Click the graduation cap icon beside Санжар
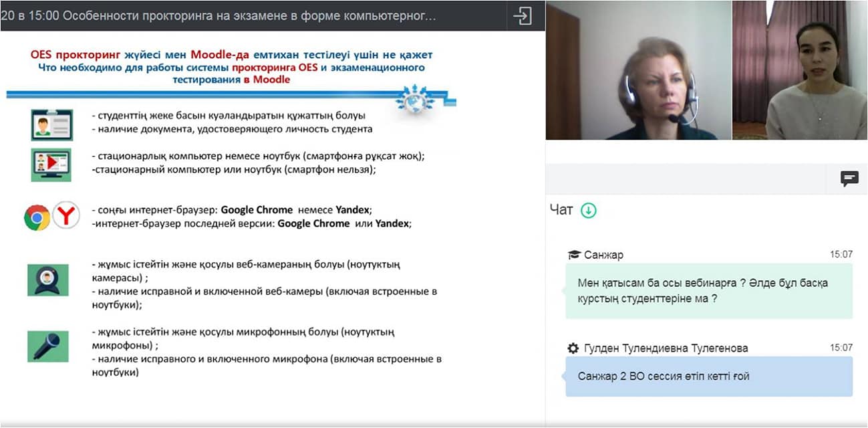868x428 pixels. [x=574, y=255]
